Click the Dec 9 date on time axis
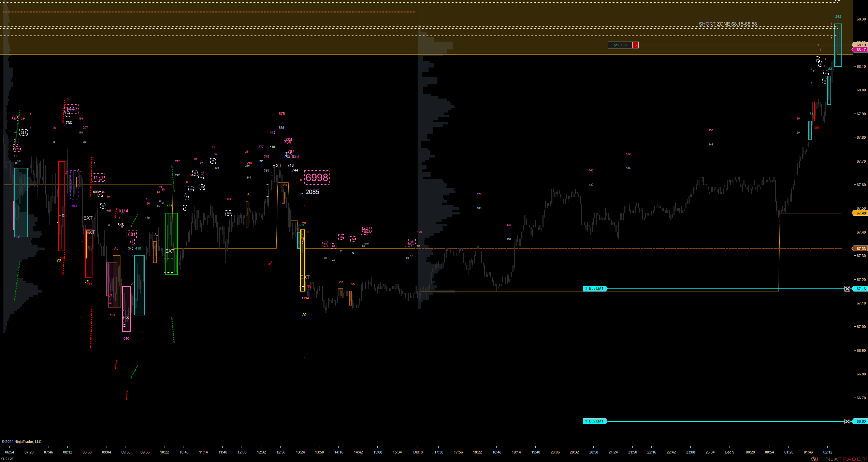This screenshot has width=868, height=462. coord(729,452)
